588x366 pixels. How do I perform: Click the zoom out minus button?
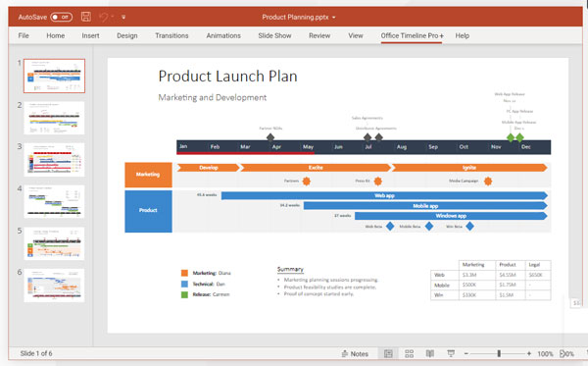click(x=466, y=353)
